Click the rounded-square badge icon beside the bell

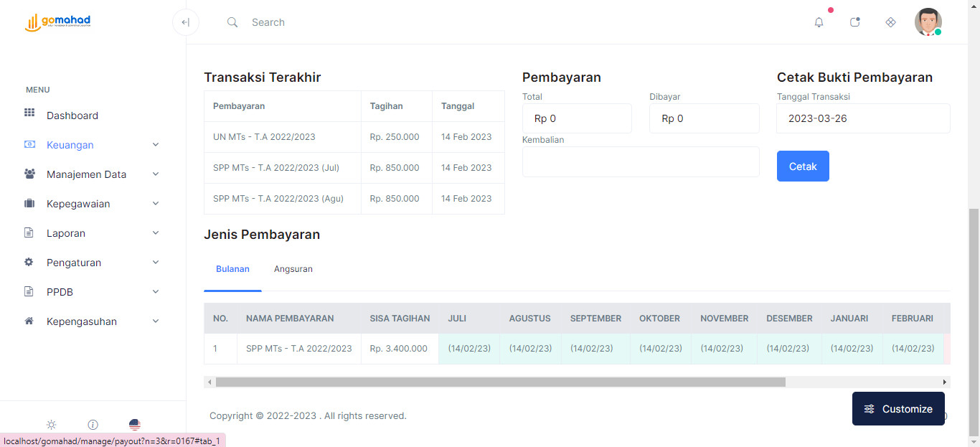[x=854, y=22]
